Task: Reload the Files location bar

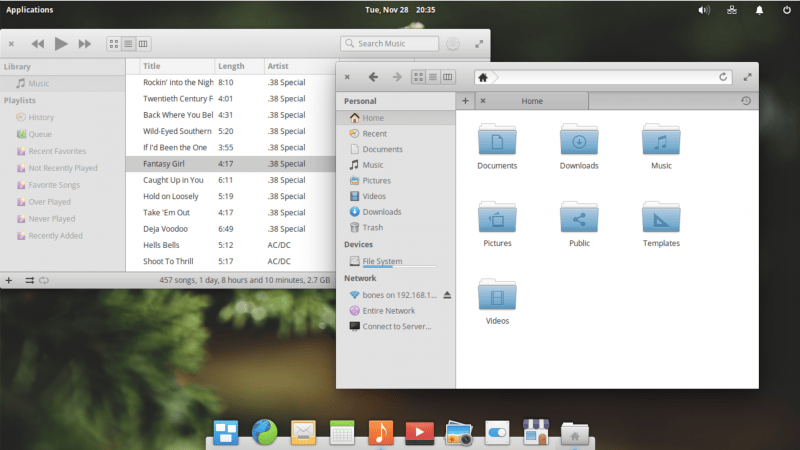Action: tap(722, 77)
